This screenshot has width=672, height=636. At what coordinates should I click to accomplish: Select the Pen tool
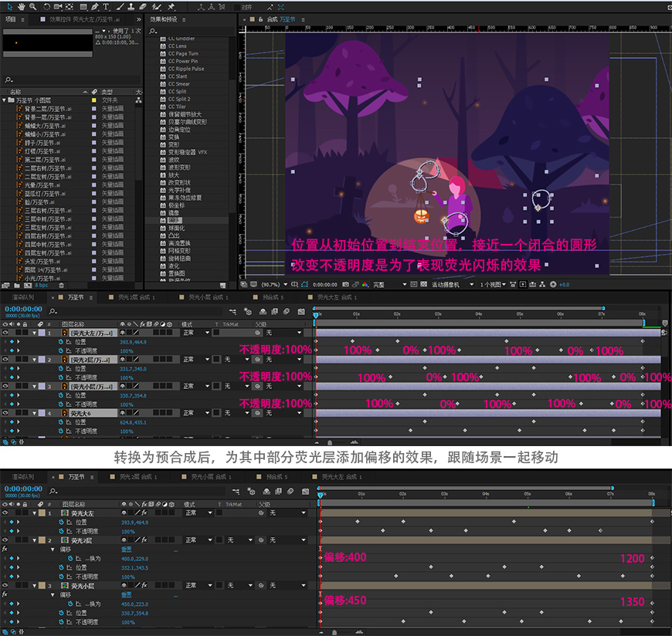pos(94,7)
